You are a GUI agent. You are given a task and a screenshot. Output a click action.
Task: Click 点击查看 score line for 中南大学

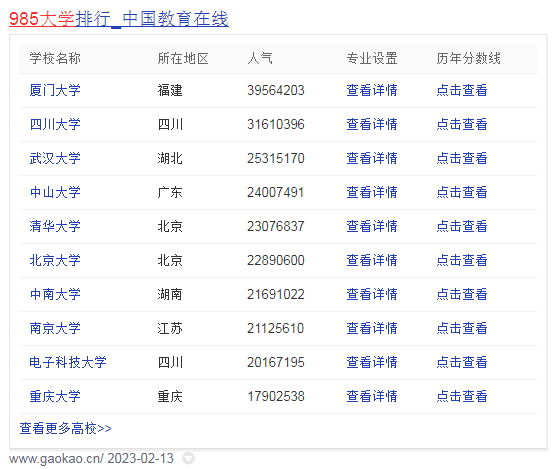point(462,294)
